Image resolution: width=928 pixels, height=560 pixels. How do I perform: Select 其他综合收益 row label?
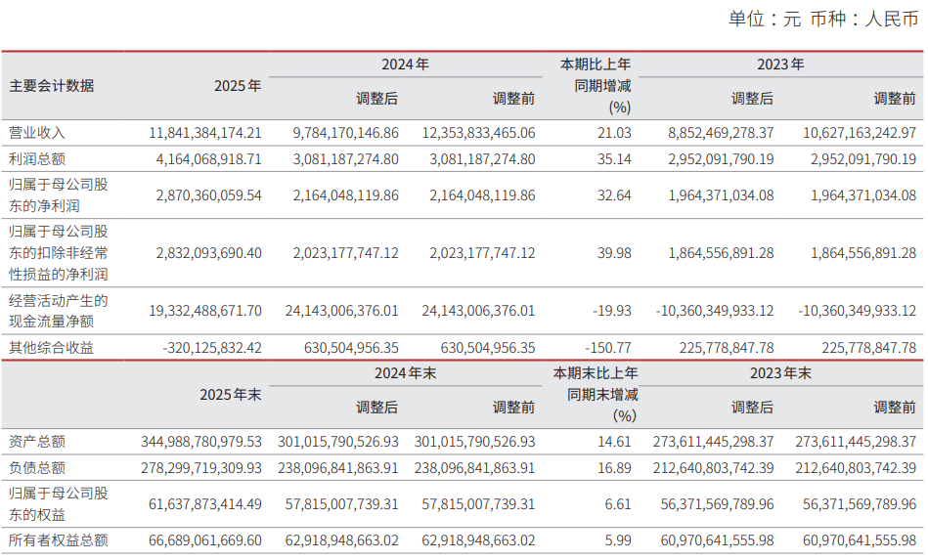tap(51, 348)
